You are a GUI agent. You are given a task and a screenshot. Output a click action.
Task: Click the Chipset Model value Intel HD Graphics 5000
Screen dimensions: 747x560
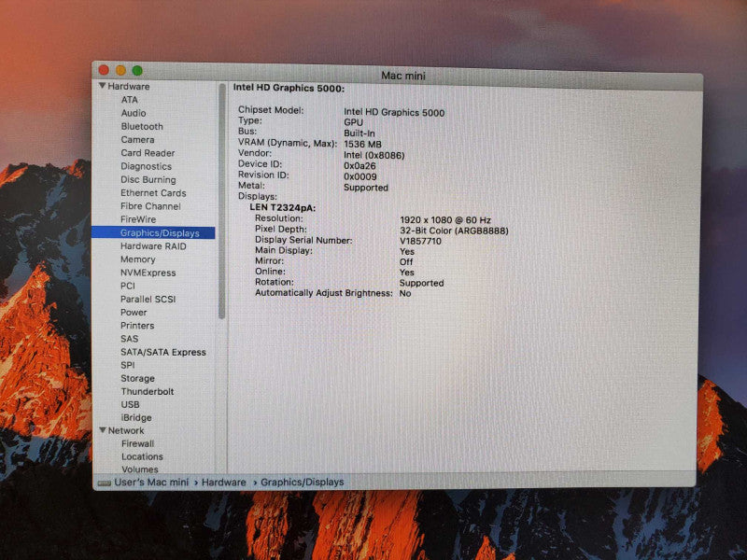pyautogui.click(x=394, y=112)
